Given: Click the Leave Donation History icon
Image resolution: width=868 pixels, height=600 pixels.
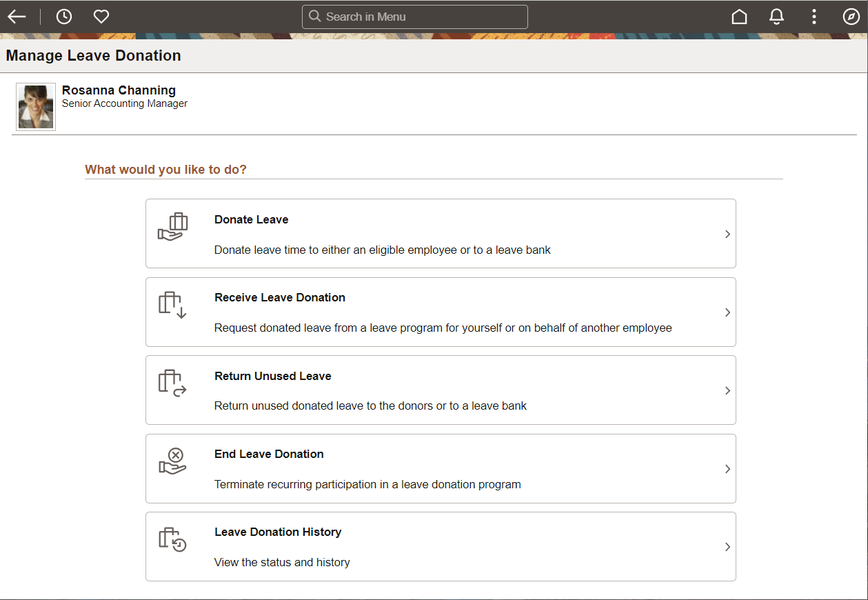Looking at the screenshot, I should tap(172, 539).
